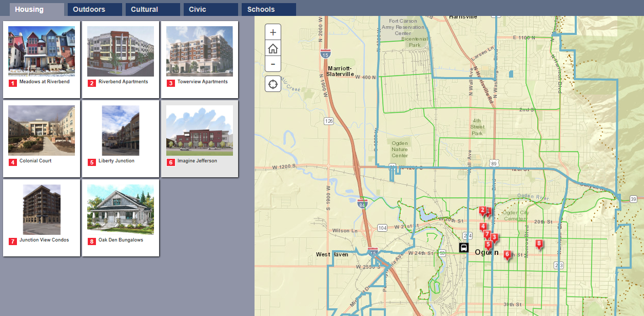Choose the Towerview Apartments card
The height and width of the screenshot is (316, 644).
(x=200, y=60)
